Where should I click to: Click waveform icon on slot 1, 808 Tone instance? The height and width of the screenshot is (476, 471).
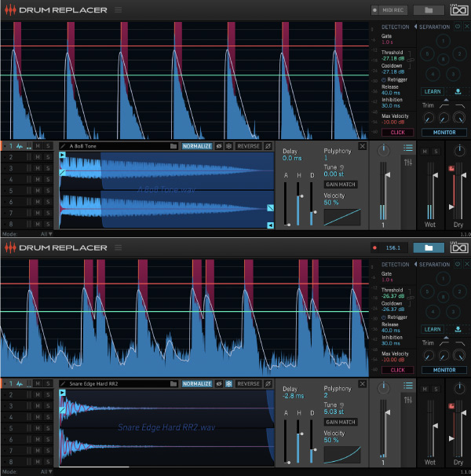click(x=20, y=146)
